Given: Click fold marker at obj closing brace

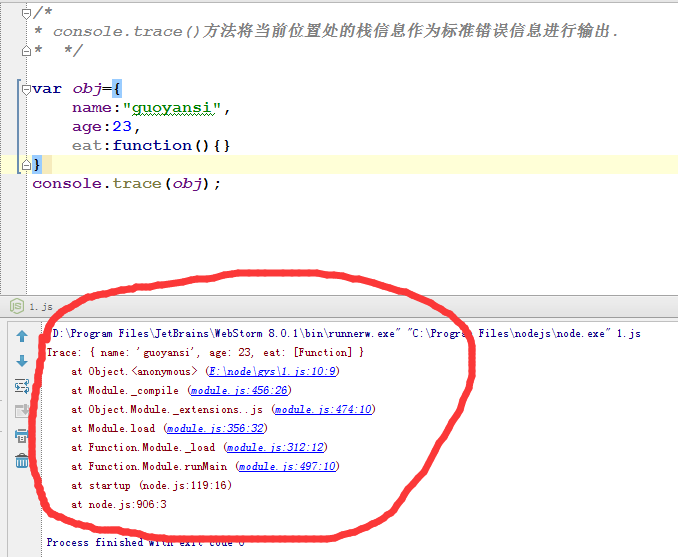Looking at the screenshot, I should (x=26, y=164).
